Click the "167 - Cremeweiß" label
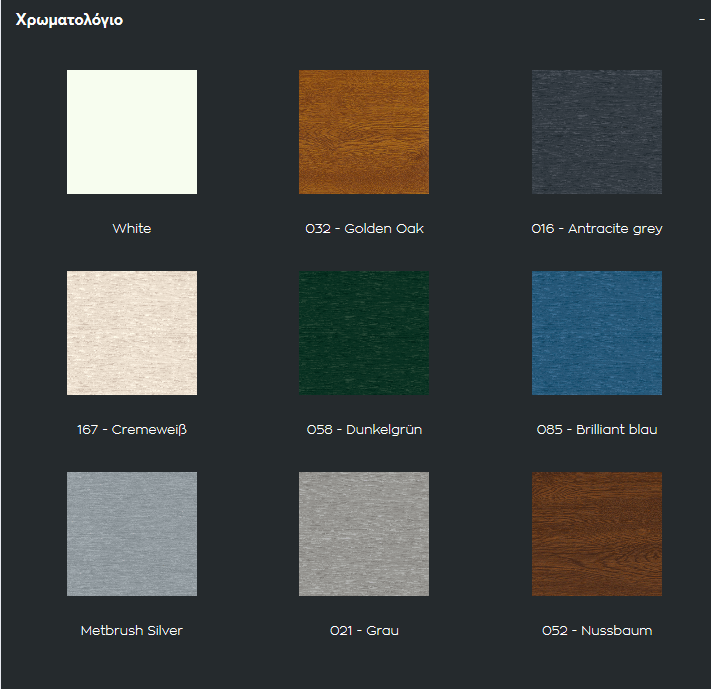The width and height of the screenshot is (711, 689). coord(132,430)
